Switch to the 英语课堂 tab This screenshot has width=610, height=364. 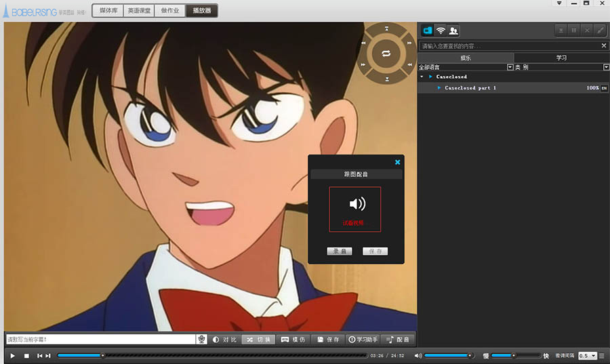click(x=139, y=10)
